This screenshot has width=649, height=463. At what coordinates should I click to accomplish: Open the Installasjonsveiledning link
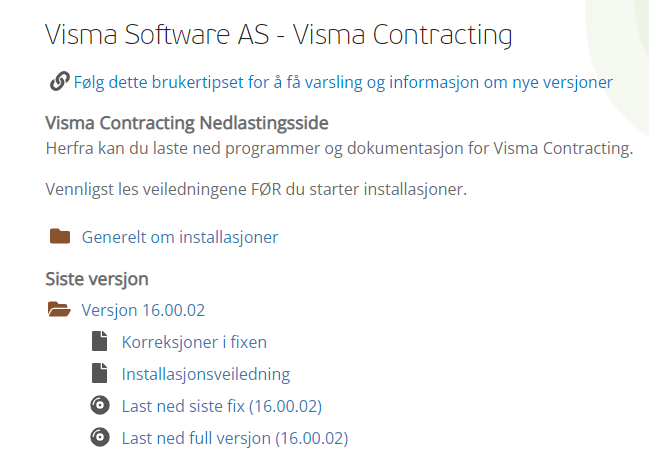206,374
